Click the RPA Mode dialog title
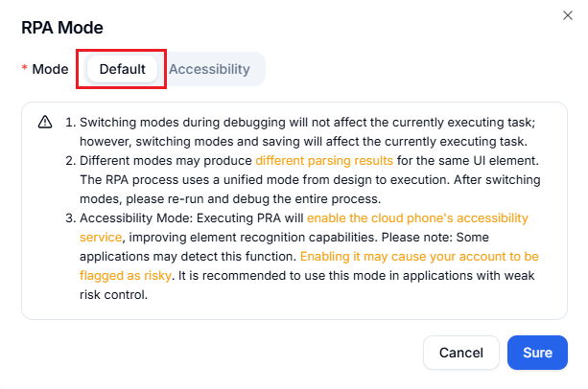Screen dimensions: 588x389 62,29
